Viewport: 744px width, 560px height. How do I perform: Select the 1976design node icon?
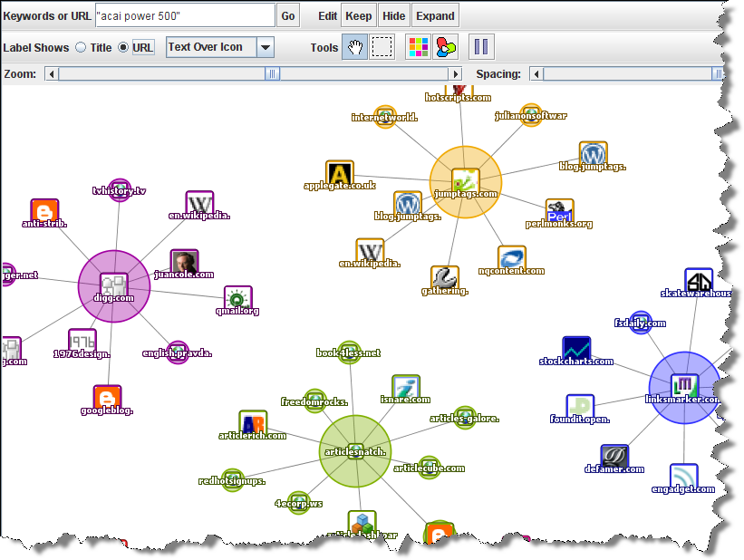(82, 343)
